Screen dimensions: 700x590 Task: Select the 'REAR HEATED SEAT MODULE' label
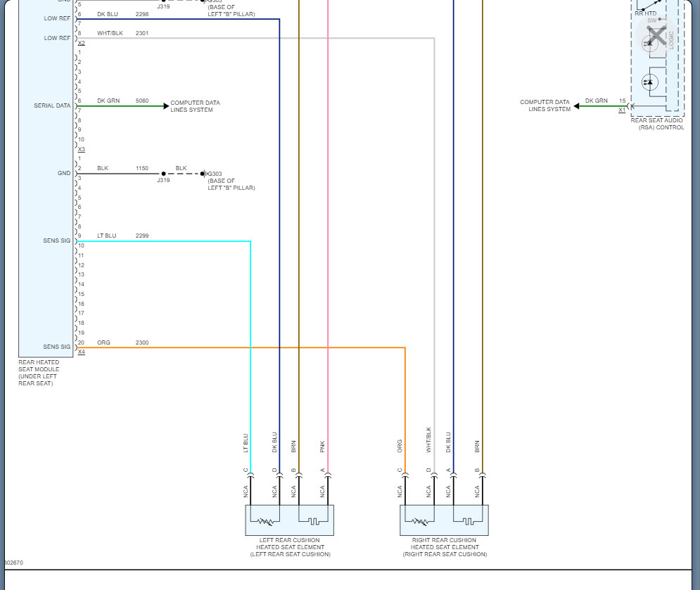point(39,373)
